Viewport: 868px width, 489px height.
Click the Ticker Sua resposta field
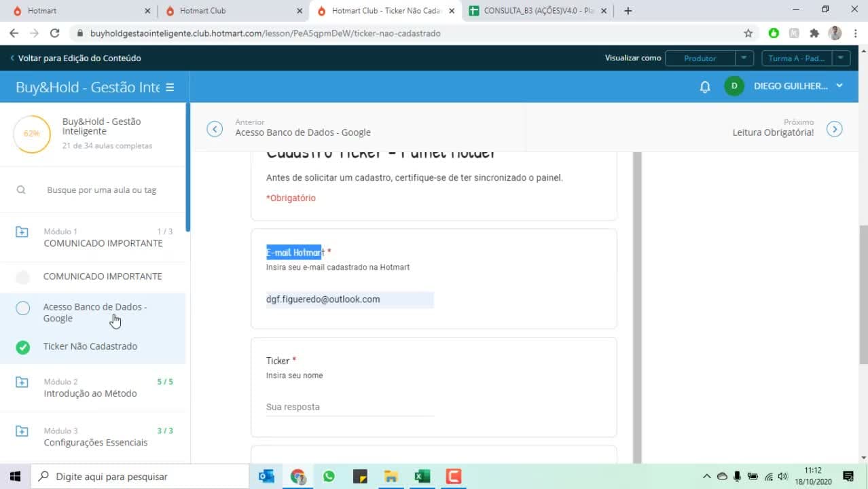pos(350,407)
